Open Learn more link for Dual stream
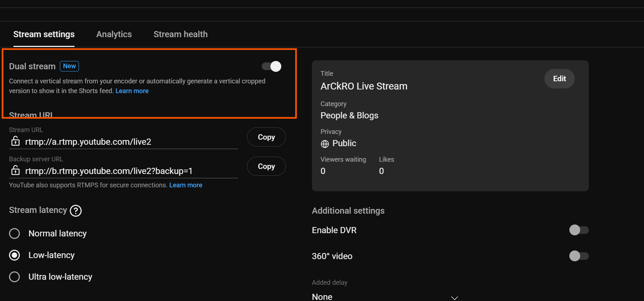Image resolution: width=644 pixels, height=301 pixels. [132, 91]
